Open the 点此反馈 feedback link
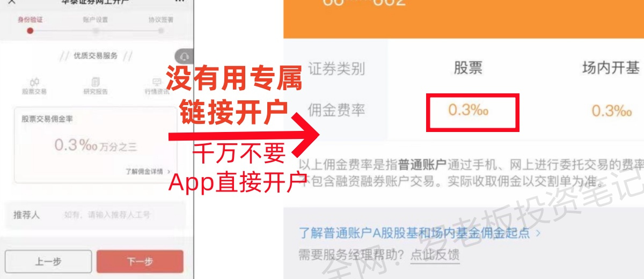 (435, 254)
